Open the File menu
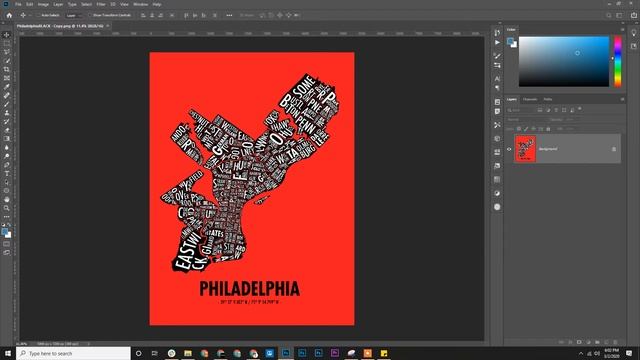 tap(18, 4)
